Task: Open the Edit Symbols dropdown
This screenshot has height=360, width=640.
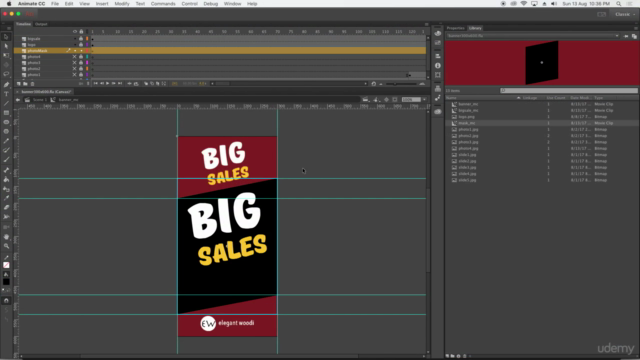Action: (376, 100)
